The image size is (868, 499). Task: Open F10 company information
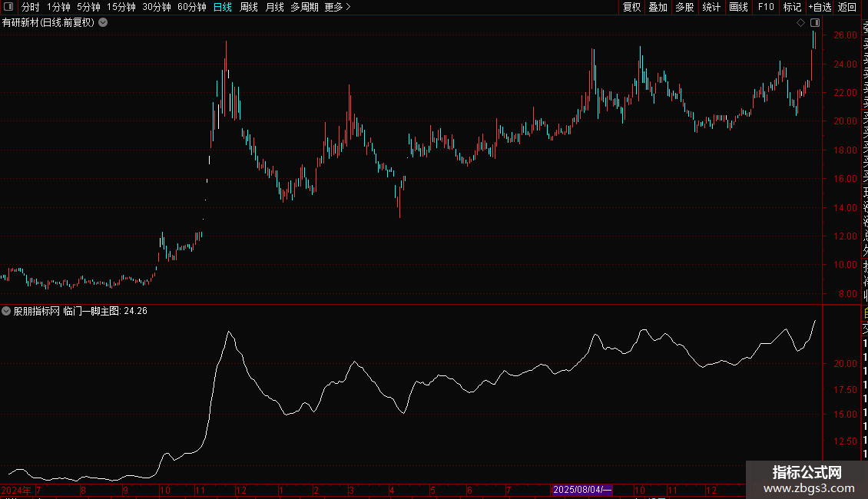click(x=766, y=7)
